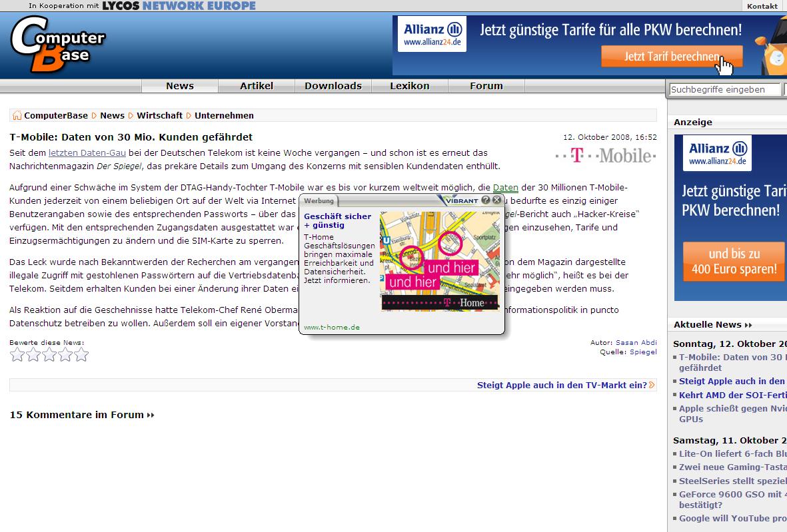Open 'Geschäft sicher + günstig' ad headline
The width and height of the screenshot is (787, 532).
(x=337, y=220)
